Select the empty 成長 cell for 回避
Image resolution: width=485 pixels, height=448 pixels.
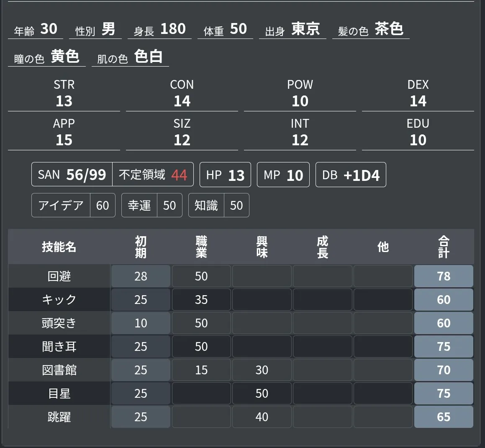tap(323, 276)
